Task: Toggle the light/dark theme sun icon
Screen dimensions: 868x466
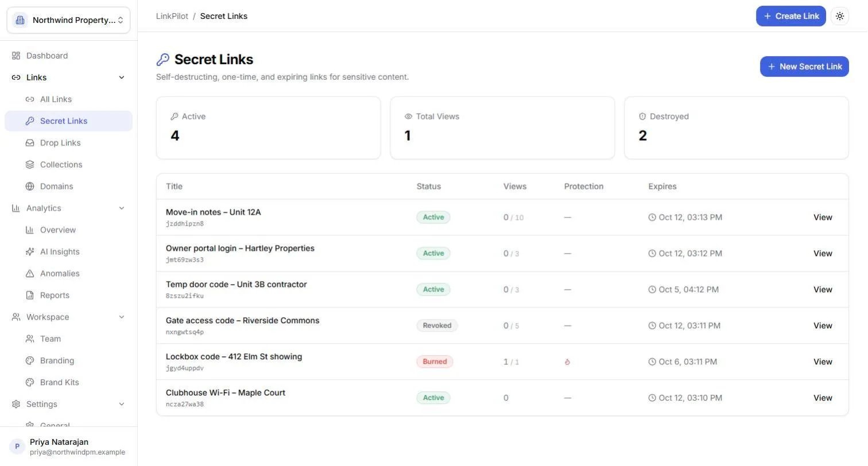Action: 840,16
